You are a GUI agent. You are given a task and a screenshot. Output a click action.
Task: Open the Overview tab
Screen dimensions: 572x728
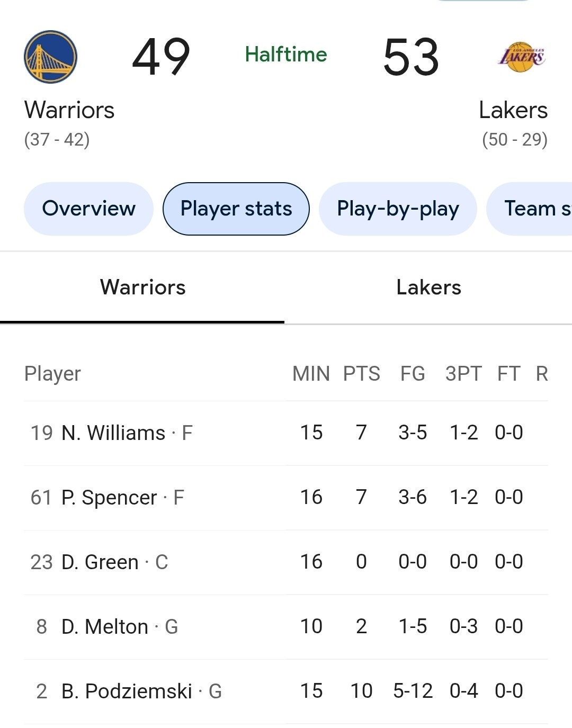[88, 209]
